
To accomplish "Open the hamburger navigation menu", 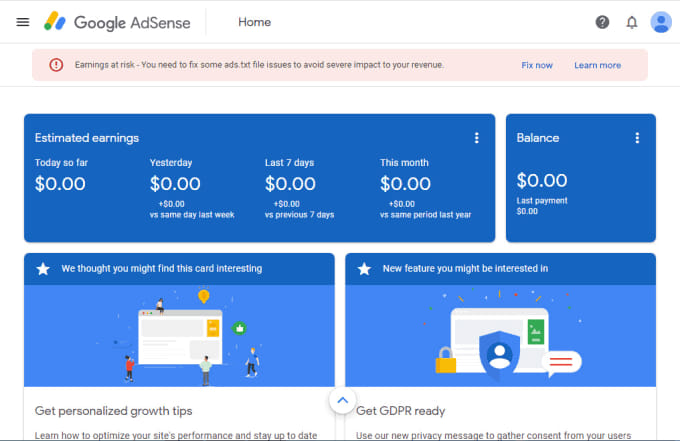I will pyautogui.click(x=23, y=22).
